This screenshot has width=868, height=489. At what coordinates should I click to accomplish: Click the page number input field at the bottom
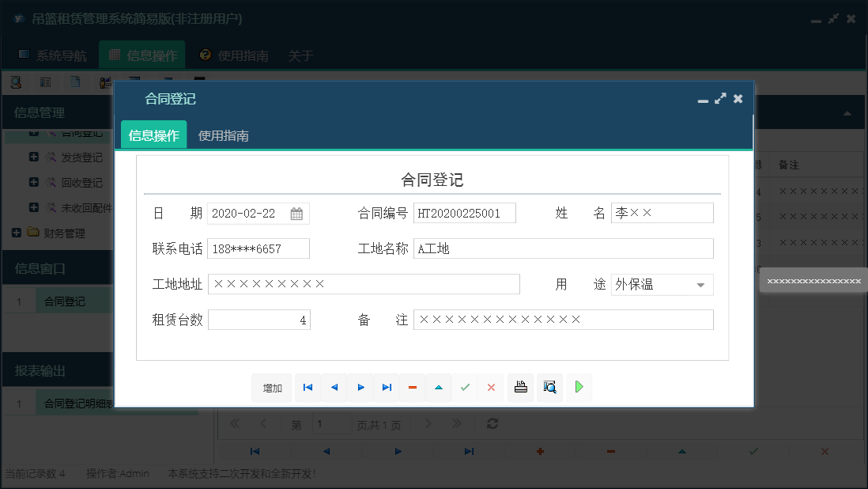[332, 424]
